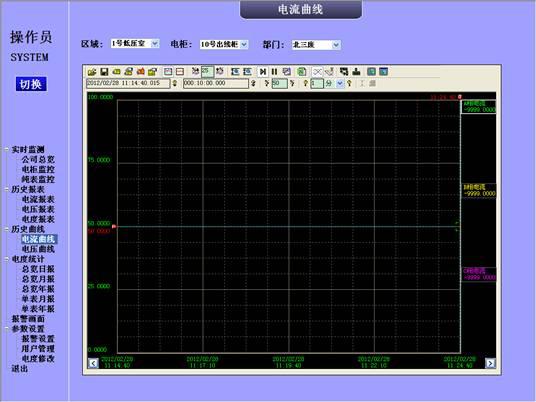
Task: Click the open file icon in chart toolbar
Action: (92, 72)
